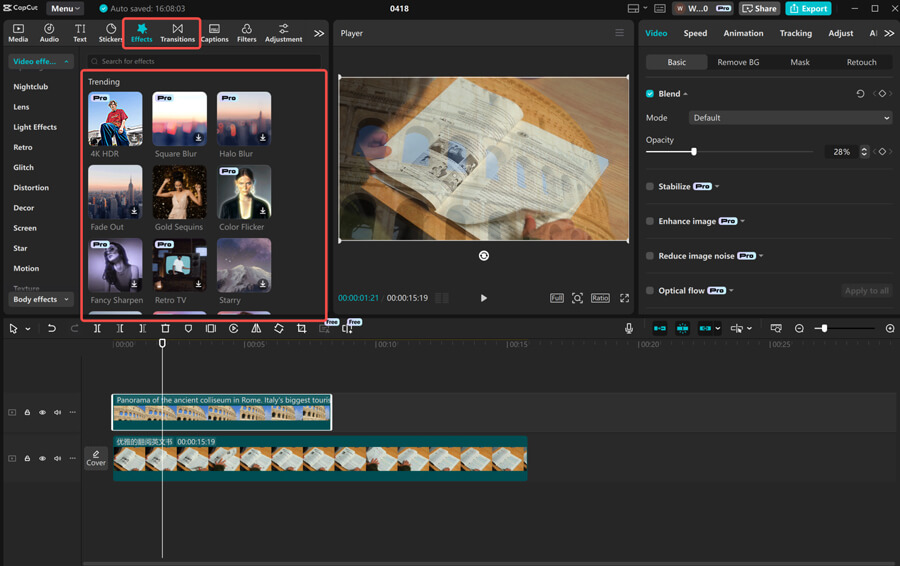Open the Media panel

pyautogui.click(x=18, y=33)
